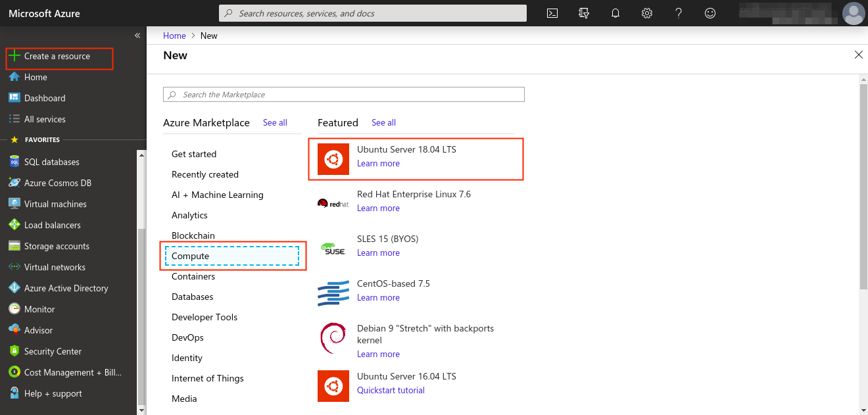Click the New blade vertical scrollbar
The width and height of the screenshot is (868, 415).
[x=863, y=187]
